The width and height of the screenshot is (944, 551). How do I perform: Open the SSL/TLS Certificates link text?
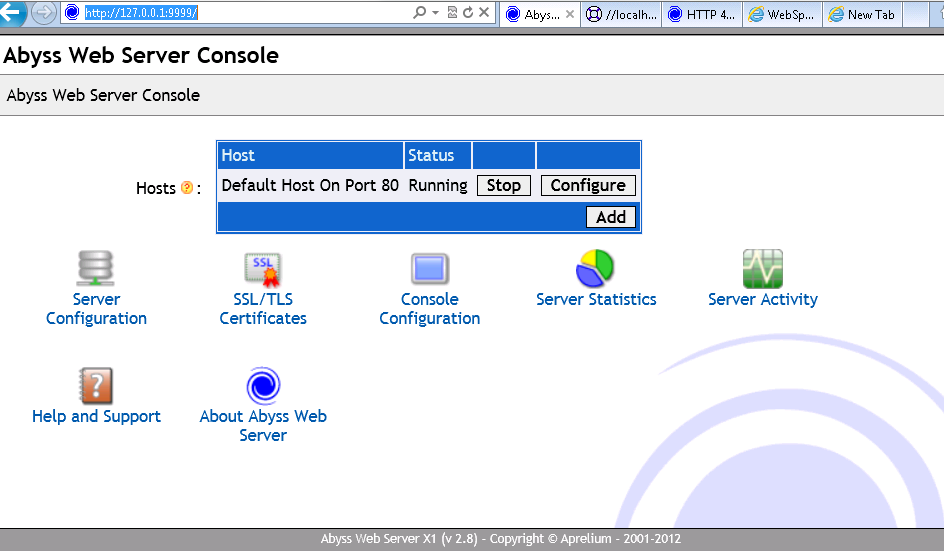coord(263,309)
